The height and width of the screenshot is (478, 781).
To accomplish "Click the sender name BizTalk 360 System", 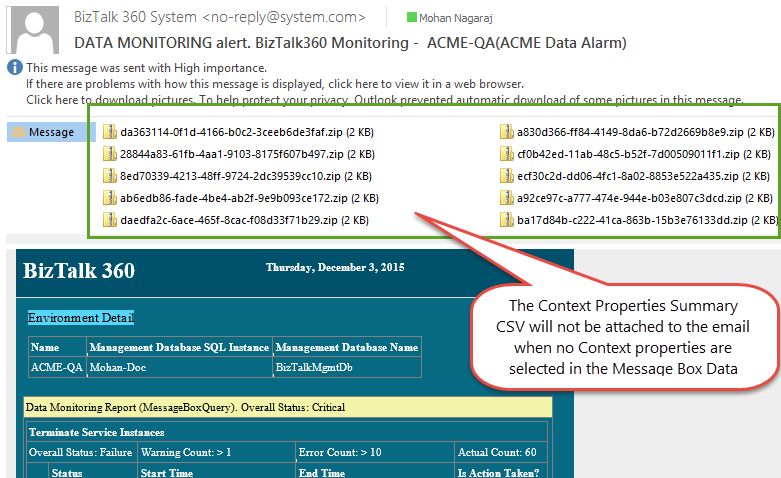I will [x=135, y=17].
